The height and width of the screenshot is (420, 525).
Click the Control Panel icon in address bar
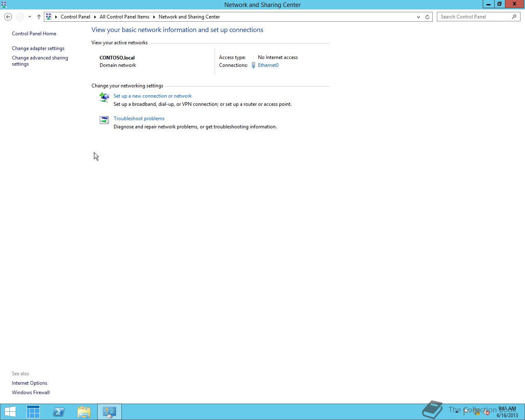pos(49,17)
